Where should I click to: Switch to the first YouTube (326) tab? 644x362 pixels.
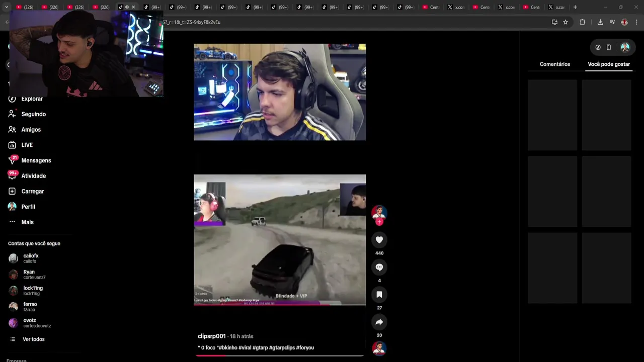25,7
